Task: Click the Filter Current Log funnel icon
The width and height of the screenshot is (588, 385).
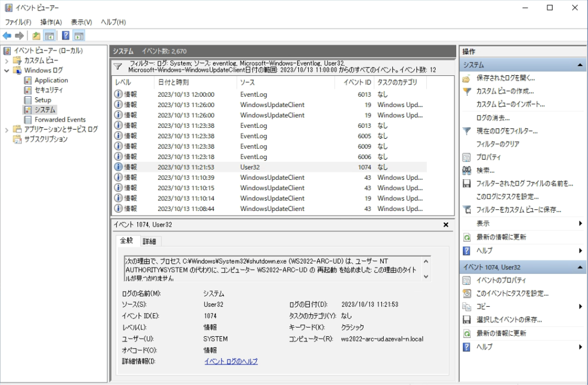Action: [x=466, y=131]
